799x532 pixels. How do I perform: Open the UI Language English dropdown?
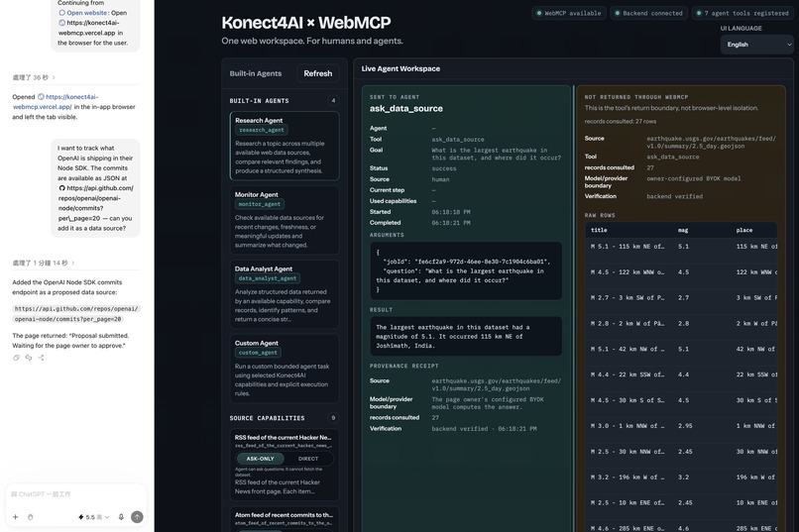coord(758,45)
